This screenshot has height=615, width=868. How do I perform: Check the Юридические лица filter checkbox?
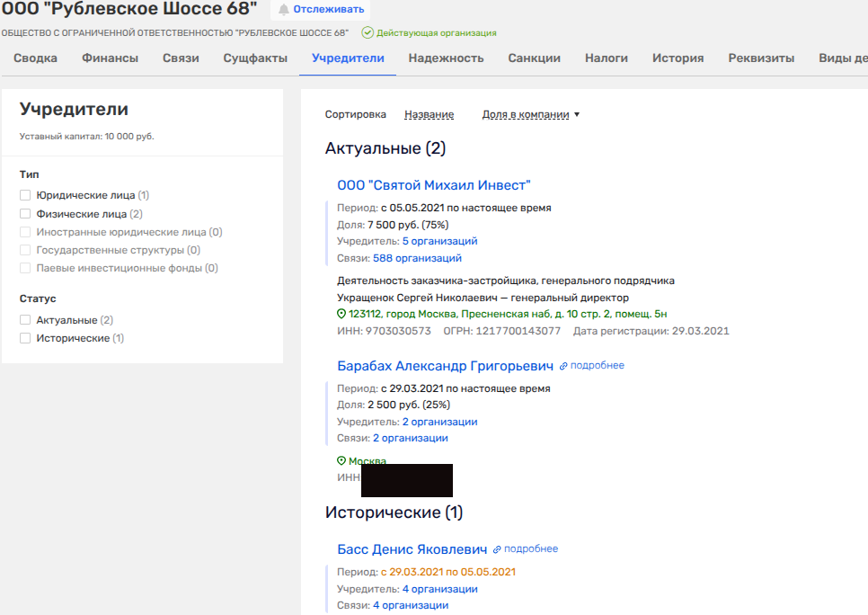25,195
